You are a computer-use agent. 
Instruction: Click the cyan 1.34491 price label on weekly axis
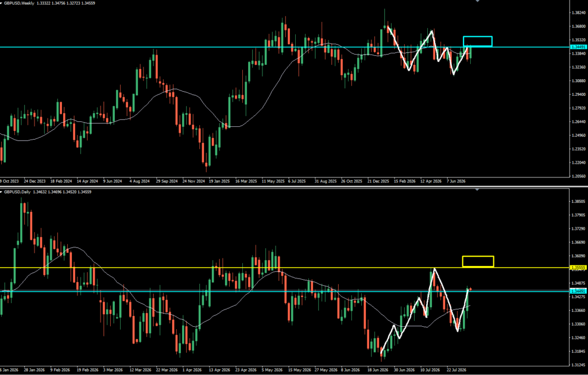[x=578, y=47]
